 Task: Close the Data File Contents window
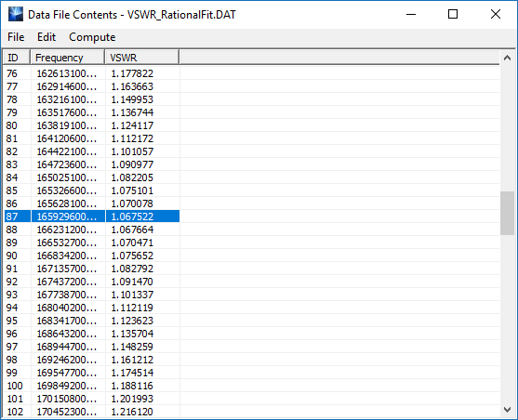pos(496,15)
